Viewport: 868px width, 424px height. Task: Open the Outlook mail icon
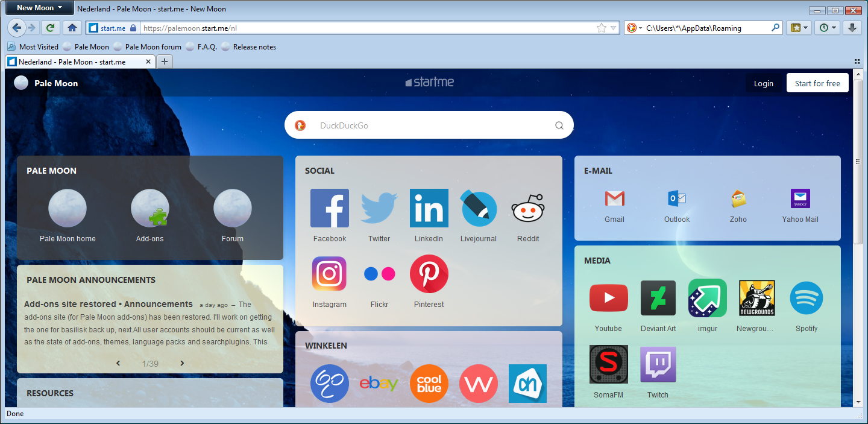[677, 198]
